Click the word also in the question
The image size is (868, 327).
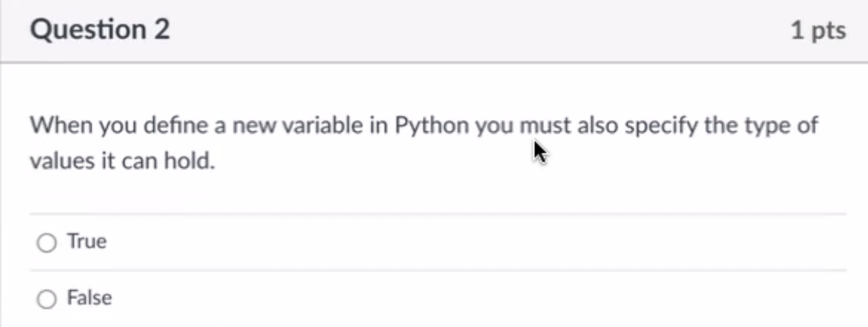[598, 125]
